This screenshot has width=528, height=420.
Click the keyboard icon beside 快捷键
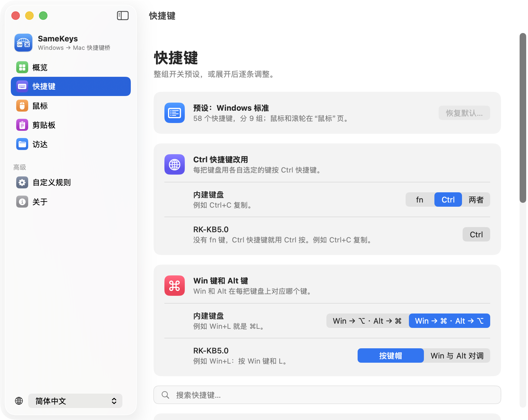22,86
